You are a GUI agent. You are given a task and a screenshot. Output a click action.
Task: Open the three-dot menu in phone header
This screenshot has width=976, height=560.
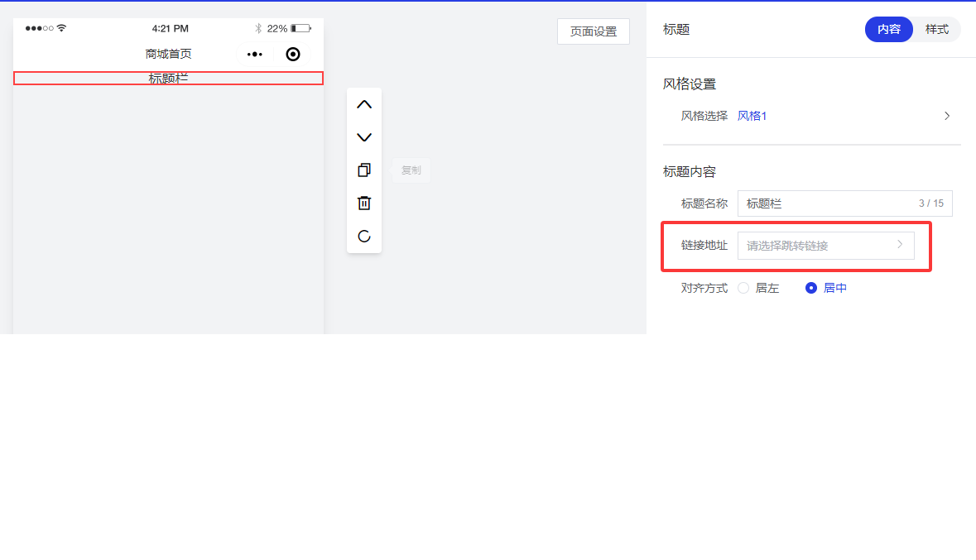255,55
